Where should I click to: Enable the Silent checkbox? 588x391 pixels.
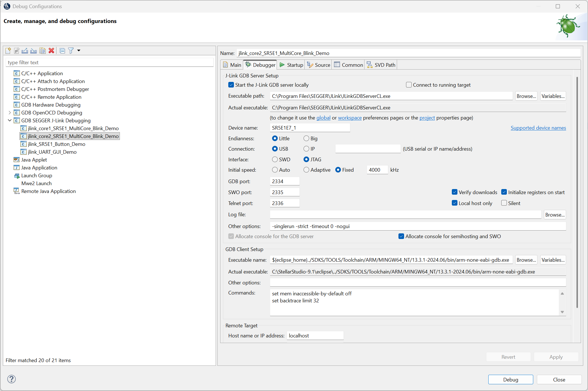pyautogui.click(x=504, y=203)
